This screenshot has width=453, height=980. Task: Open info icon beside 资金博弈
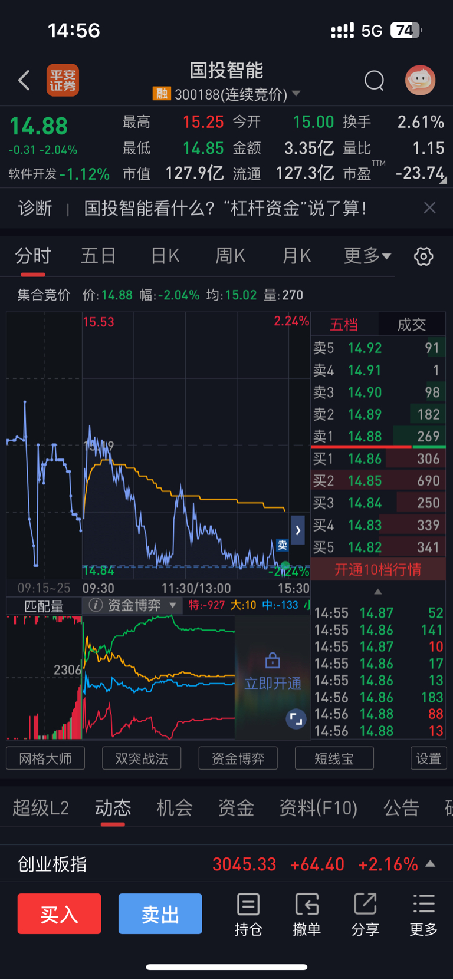[96, 605]
